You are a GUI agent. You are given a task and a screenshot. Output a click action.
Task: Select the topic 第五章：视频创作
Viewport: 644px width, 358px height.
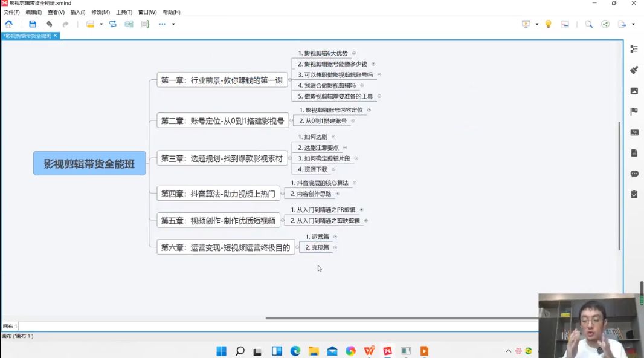click(x=218, y=221)
